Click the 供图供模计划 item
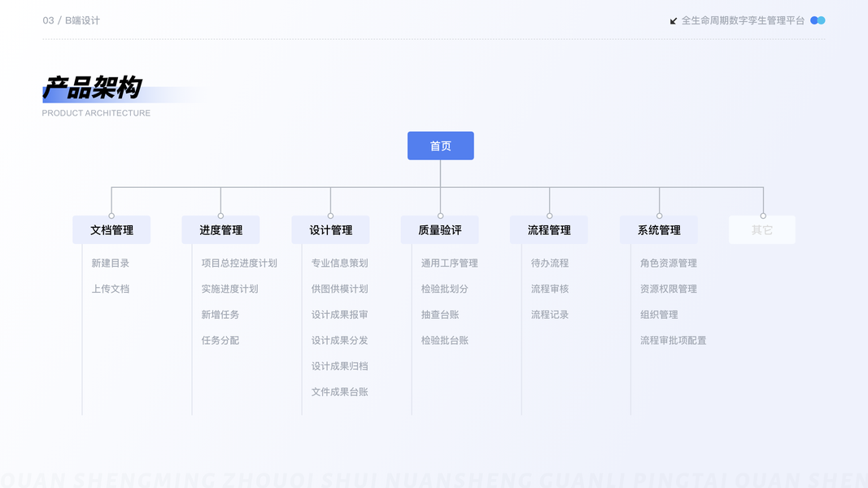Viewport: 868px width, 488px height. pos(339,289)
